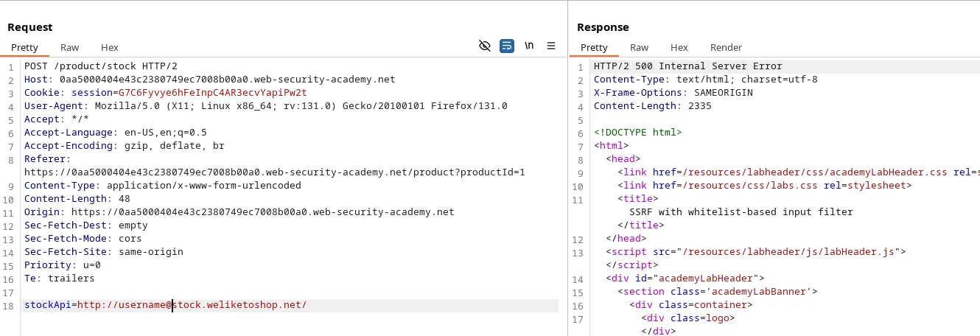
Task: Toggle the word wrap icon in Request
Action: click(x=507, y=46)
